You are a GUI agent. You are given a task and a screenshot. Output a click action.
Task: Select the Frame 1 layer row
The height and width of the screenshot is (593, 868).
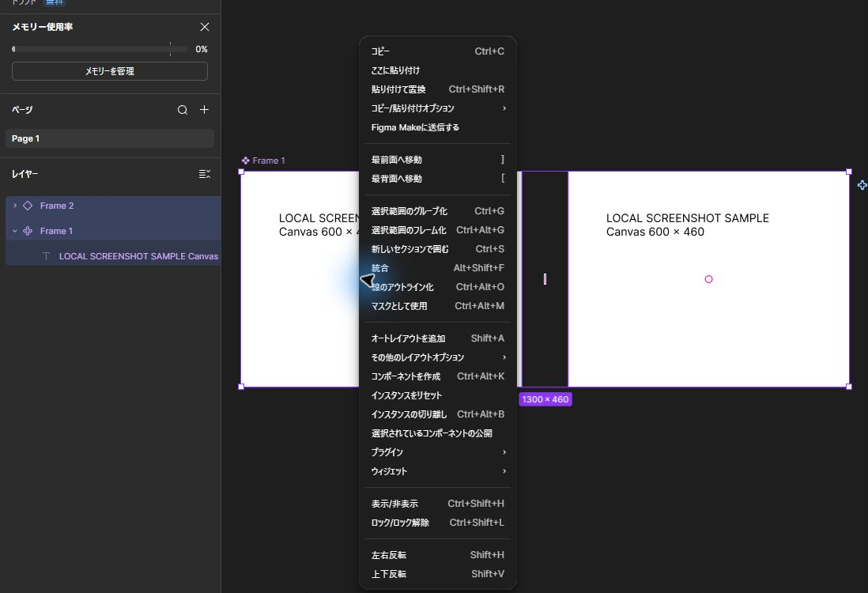(x=113, y=231)
